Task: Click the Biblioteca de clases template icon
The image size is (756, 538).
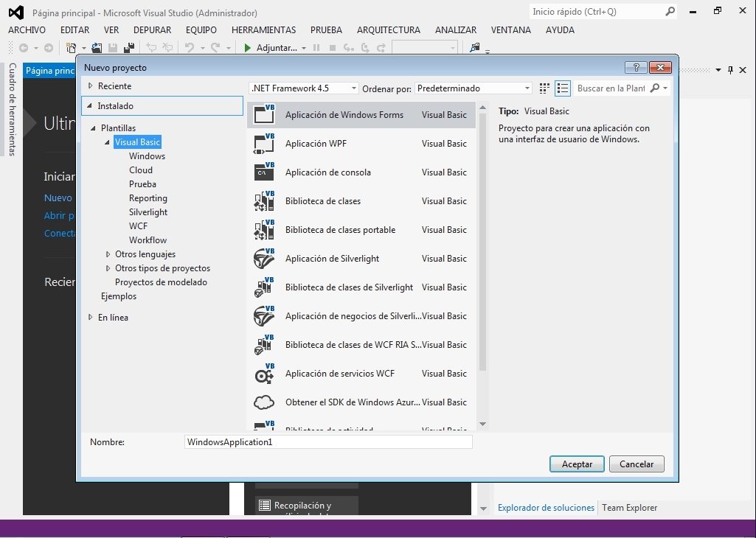Action: (x=264, y=201)
